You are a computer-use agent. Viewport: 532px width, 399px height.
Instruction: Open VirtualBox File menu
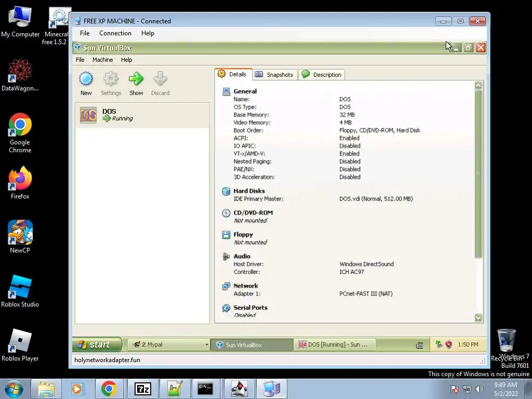click(x=80, y=60)
